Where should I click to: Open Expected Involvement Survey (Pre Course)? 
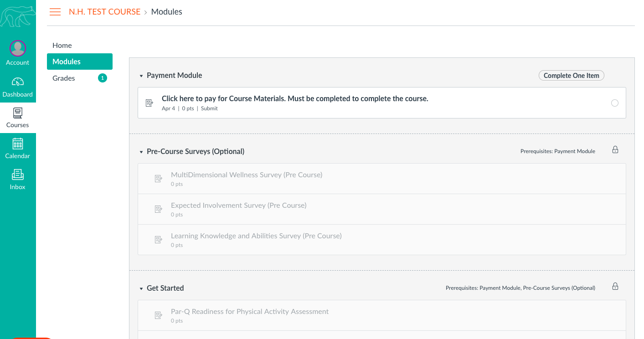[x=239, y=205]
